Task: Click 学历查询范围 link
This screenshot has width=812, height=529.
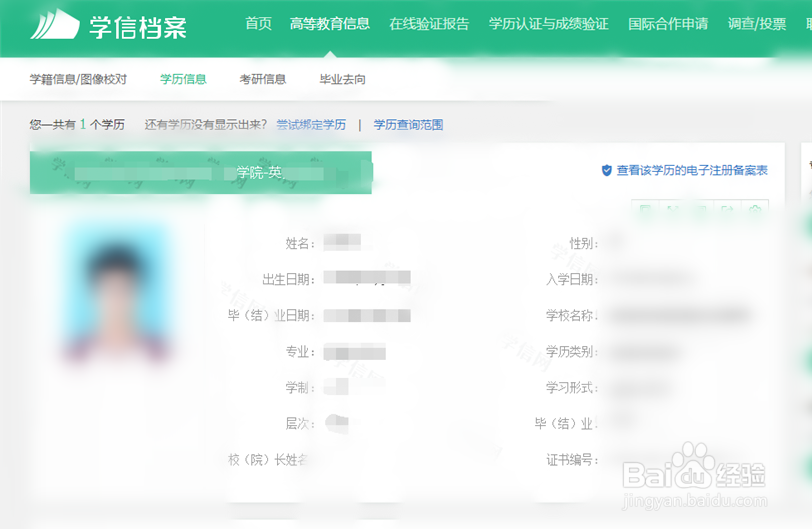Action: [x=408, y=125]
